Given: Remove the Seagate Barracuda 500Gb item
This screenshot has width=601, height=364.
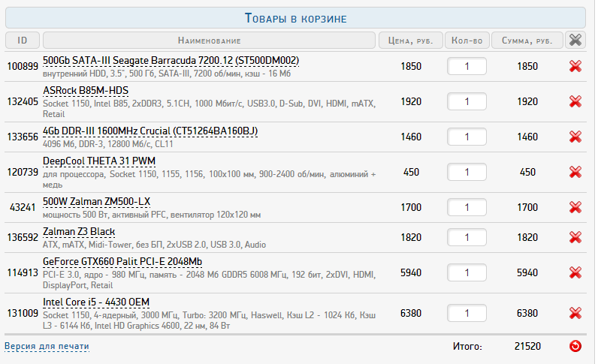Looking at the screenshot, I should tap(575, 66).
